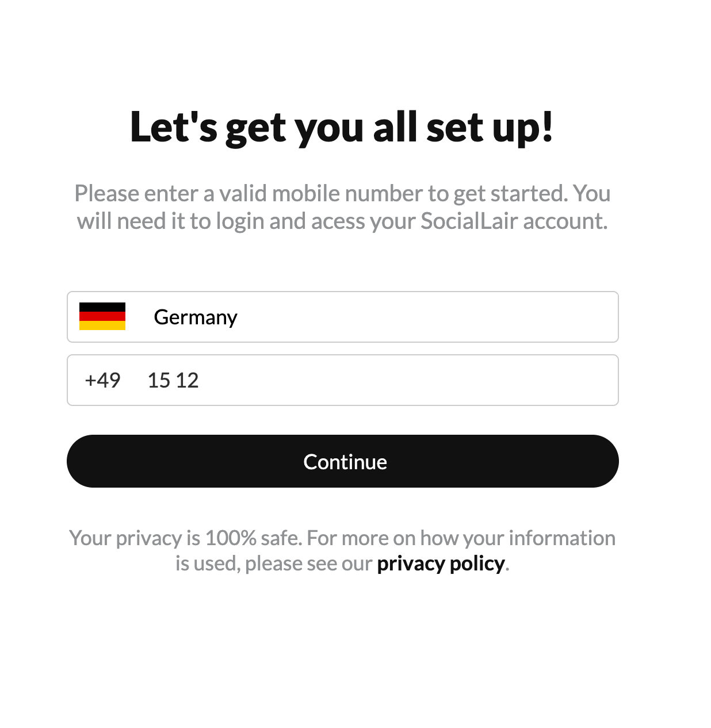The width and height of the screenshot is (711, 728).
Task: Submit the form using the black Continue pill
Action: [x=343, y=461]
